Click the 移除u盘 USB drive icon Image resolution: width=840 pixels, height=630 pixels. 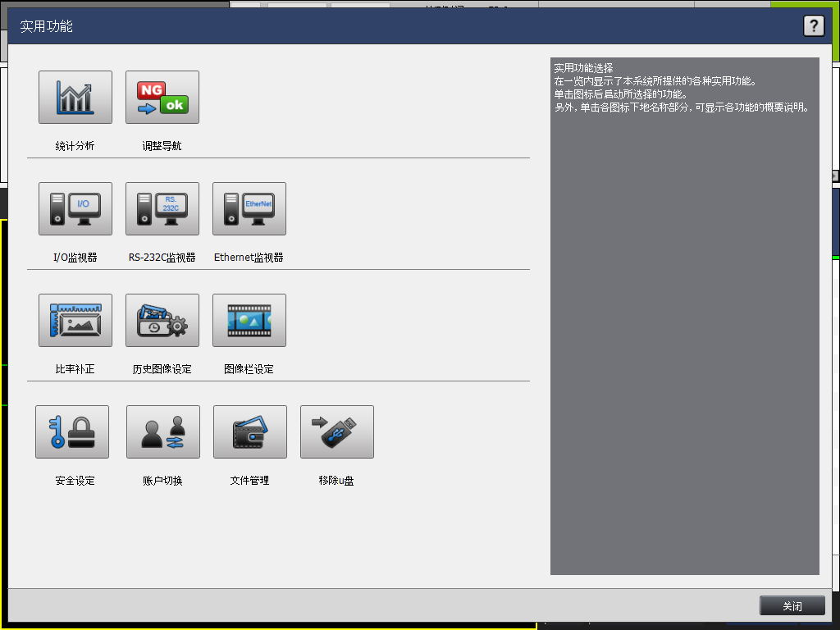click(337, 432)
